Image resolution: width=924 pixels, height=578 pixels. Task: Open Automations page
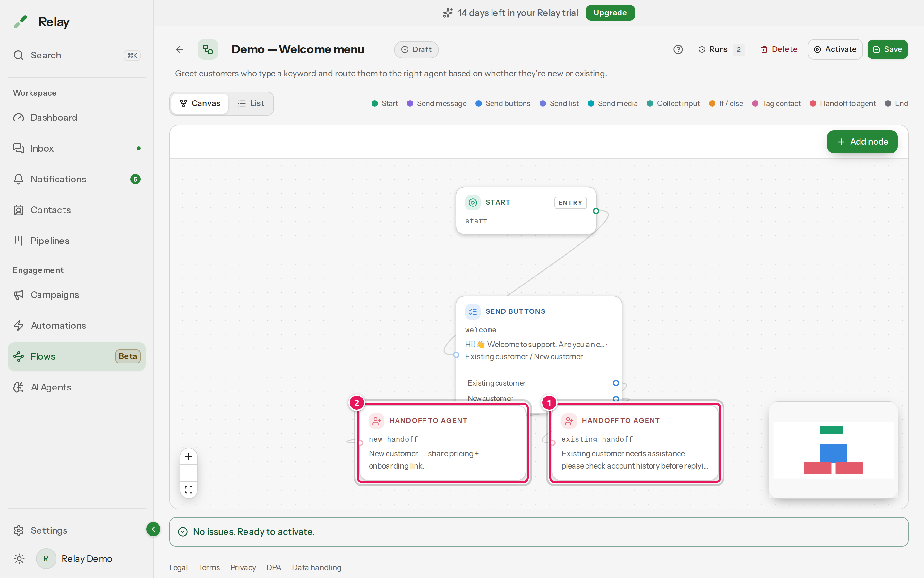point(76,326)
